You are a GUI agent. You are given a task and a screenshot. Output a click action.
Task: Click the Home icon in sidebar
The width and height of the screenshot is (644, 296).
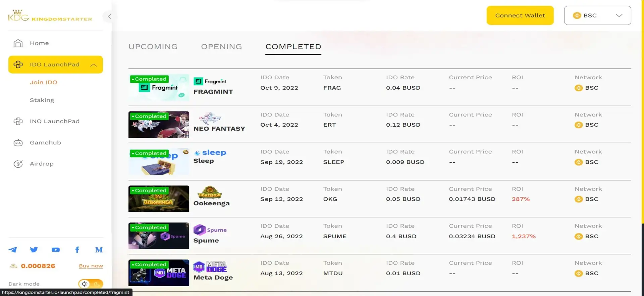tap(18, 43)
